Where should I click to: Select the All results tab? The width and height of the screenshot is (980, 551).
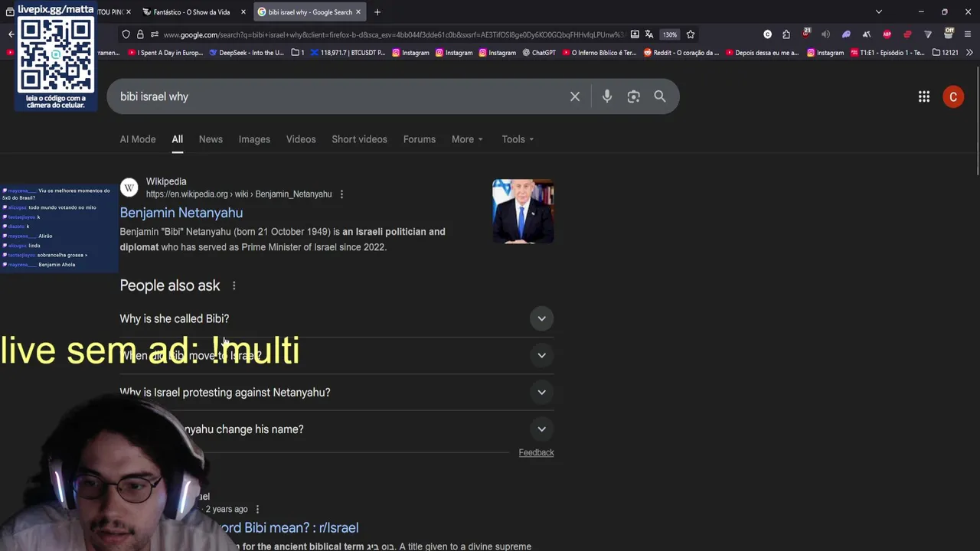tap(177, 139)
